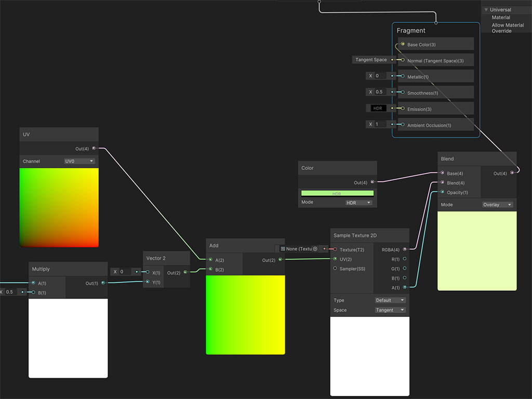Screen dimensions: 532x399
Task: Click the Opacity(1) input port on Blend
Action: pyautogui.click(x=442, y=192)
